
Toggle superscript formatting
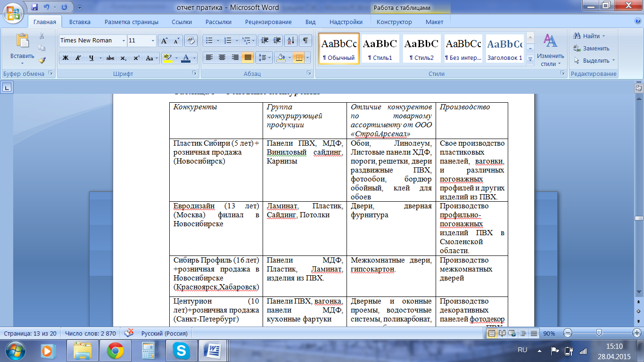136,58
